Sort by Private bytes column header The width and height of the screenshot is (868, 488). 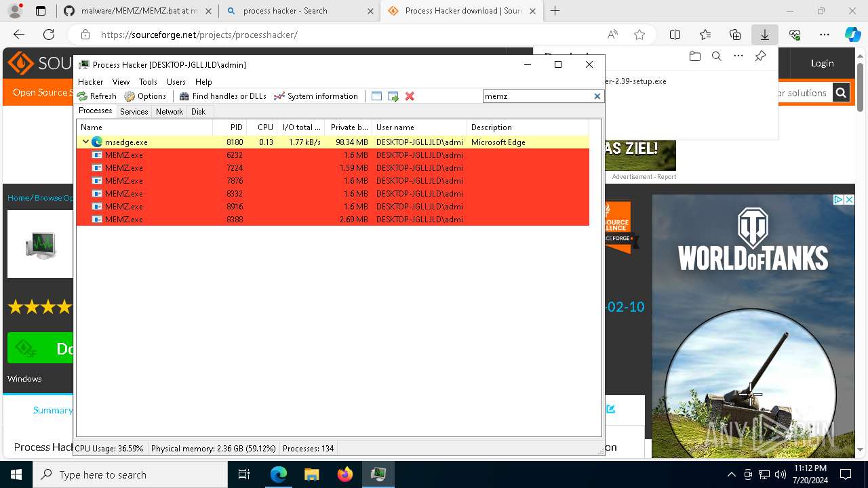point(349,127)
